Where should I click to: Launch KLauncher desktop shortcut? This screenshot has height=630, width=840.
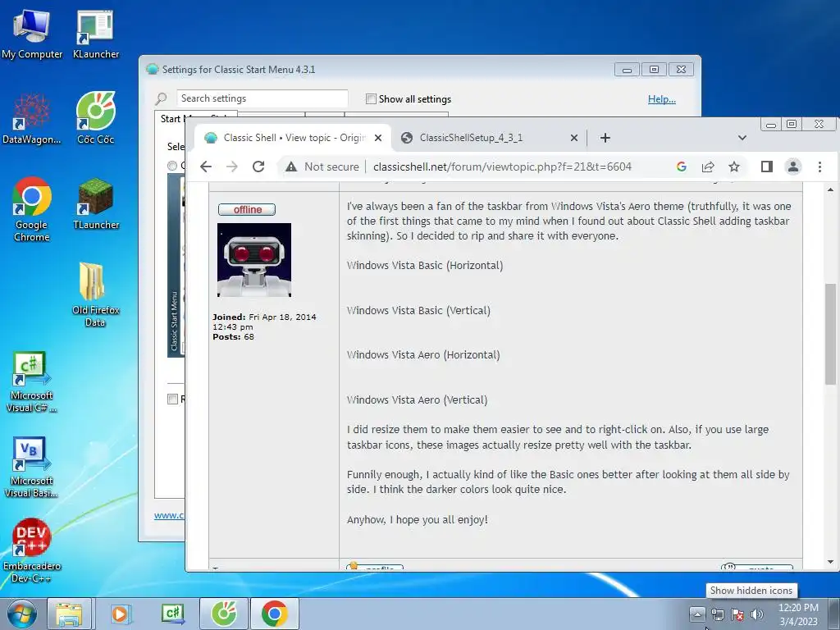click(x=95, y=34)
